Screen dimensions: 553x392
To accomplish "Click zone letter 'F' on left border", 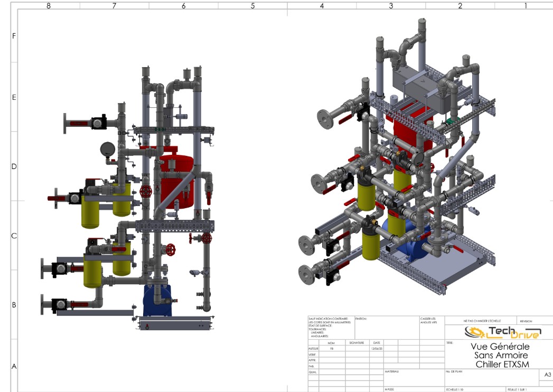I will point(14,36).
